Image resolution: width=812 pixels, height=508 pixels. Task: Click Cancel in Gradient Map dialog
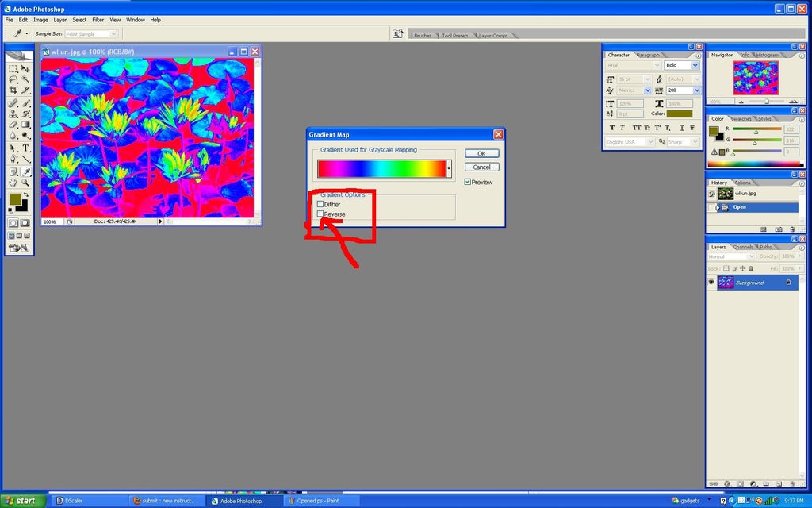point(481,167)
